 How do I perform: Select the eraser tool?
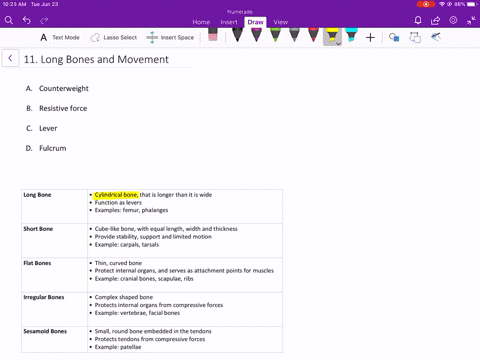coord(213,35)
